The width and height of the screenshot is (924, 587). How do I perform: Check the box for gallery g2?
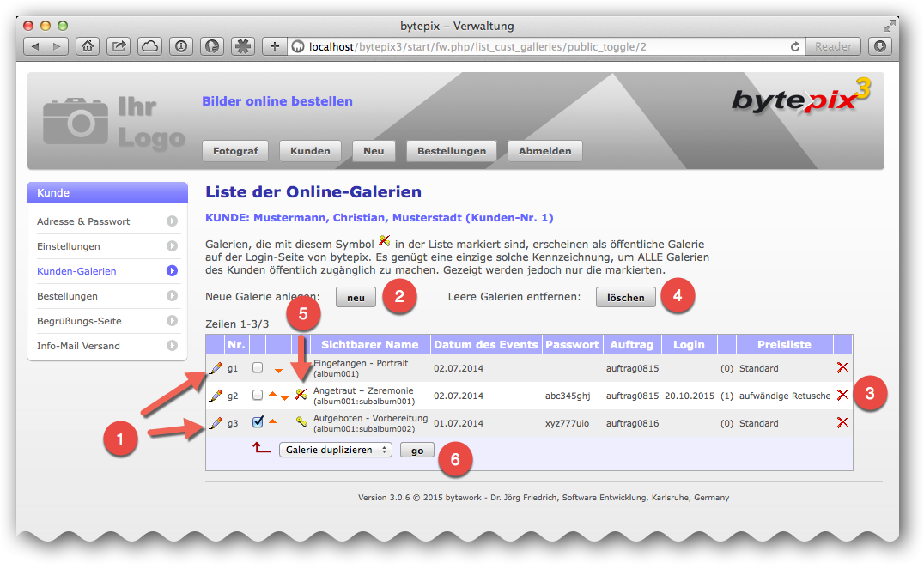pos(258,395)
